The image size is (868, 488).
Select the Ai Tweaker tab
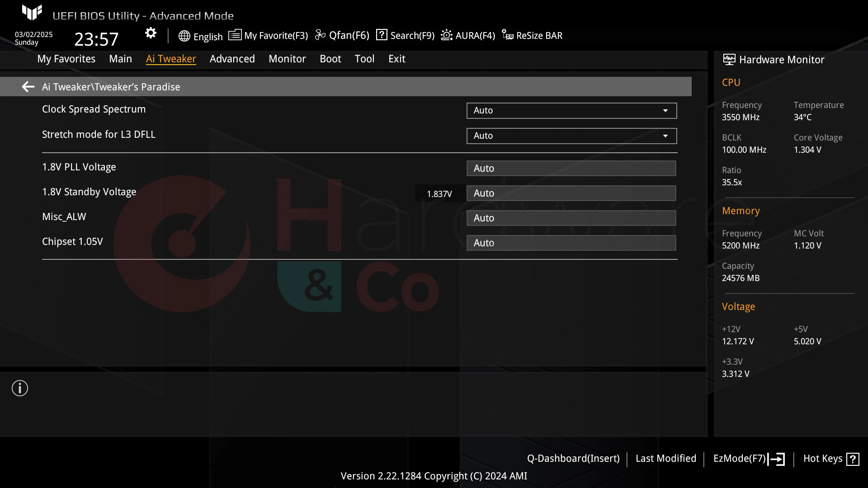171,59
